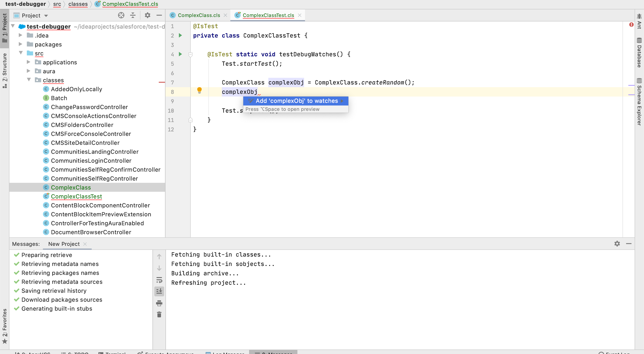Screen dimensions: 644x354
Task: Open Structure tool window
Action: (x=4, y=70)
